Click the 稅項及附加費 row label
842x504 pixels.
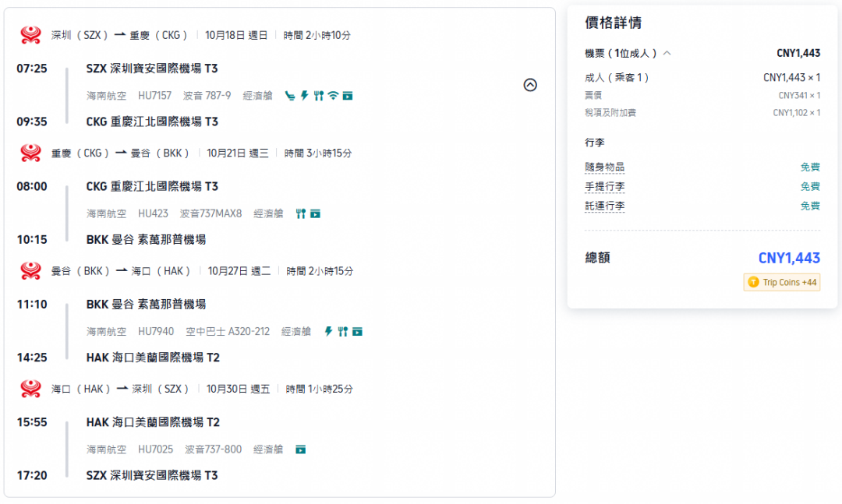coord(610,113)
